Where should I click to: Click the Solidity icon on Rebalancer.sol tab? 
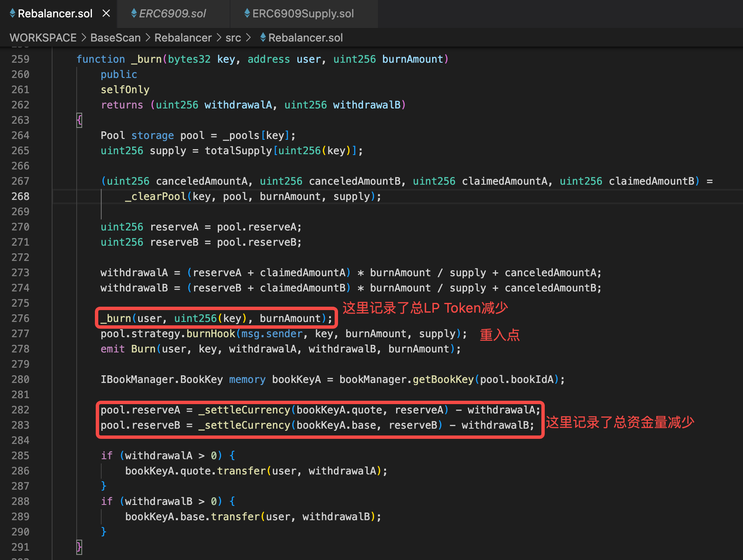(x=12, y=14)
